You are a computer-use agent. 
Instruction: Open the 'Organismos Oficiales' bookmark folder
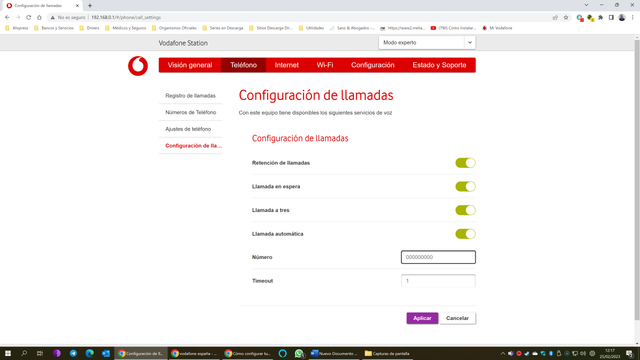[174, 28]
